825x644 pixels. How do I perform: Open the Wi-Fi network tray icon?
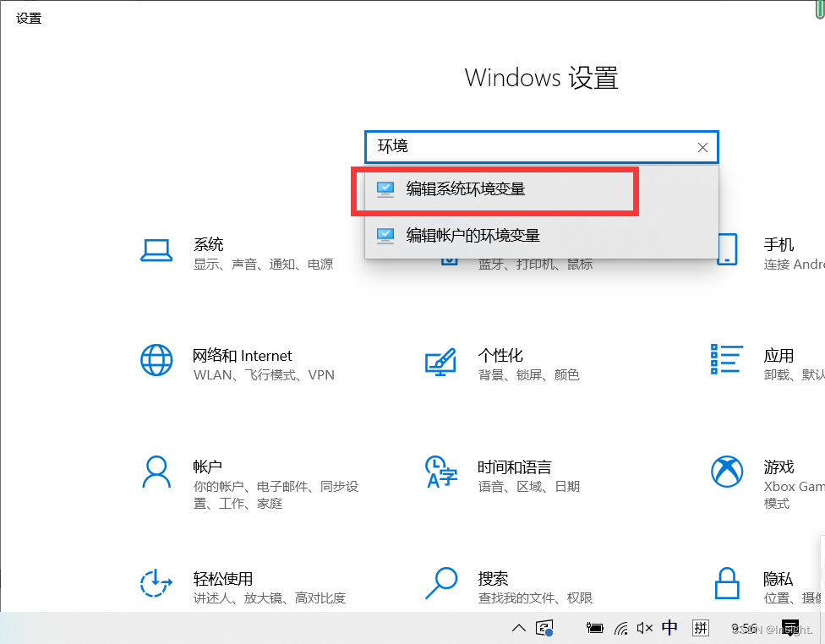pos(621,628)
